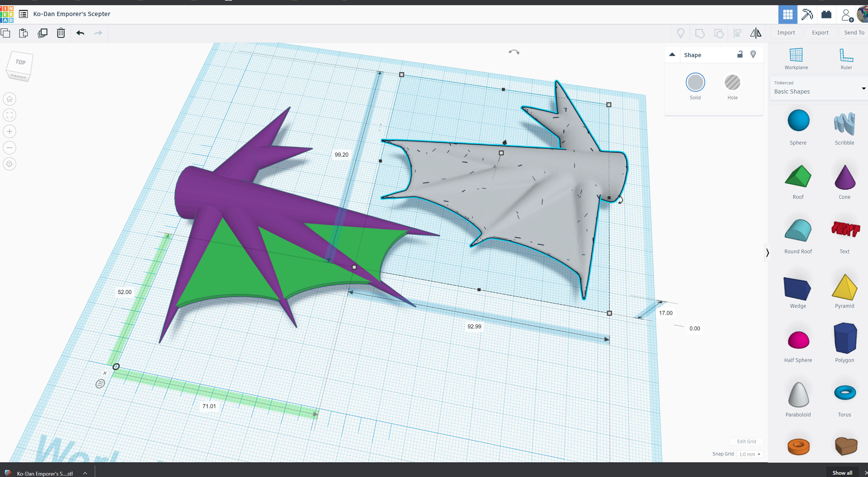Click the Fit all in view icon

(x=9, y=115)
